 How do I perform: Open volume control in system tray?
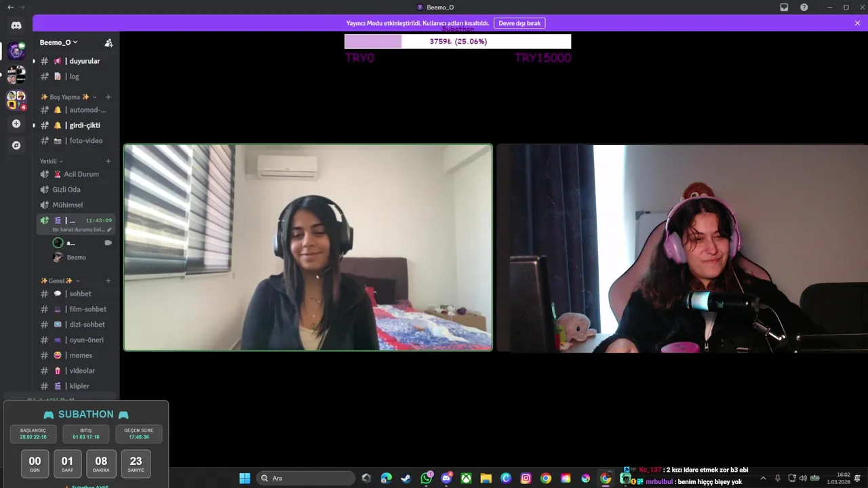[x=803, y=479]
